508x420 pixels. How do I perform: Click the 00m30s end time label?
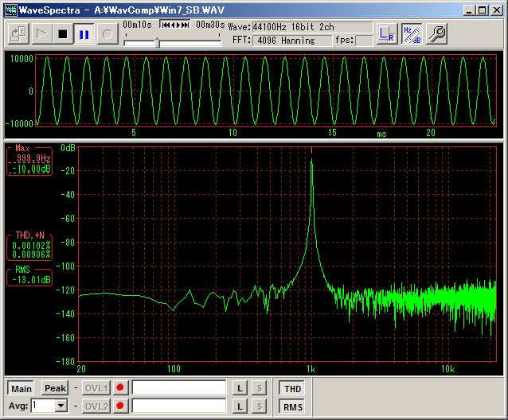[x=210, y=25]
